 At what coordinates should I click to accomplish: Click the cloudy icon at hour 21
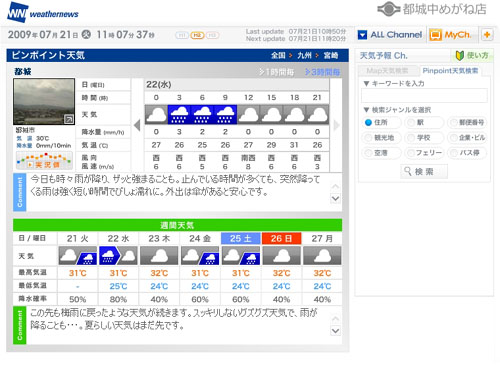(317, 114)
